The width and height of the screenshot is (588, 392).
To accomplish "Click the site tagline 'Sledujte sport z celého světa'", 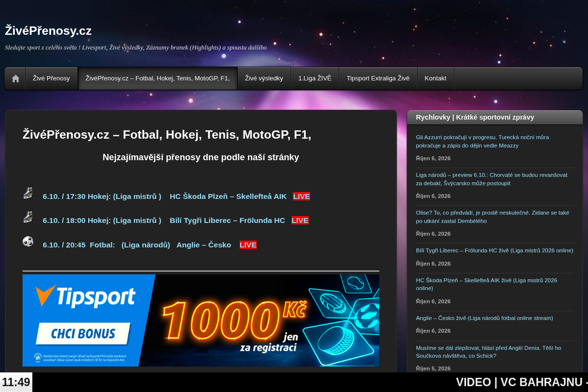I will coord(136,48).
